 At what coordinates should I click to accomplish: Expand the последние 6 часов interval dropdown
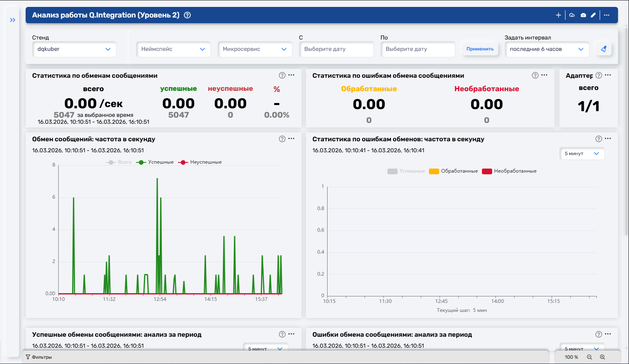point(547,49)
